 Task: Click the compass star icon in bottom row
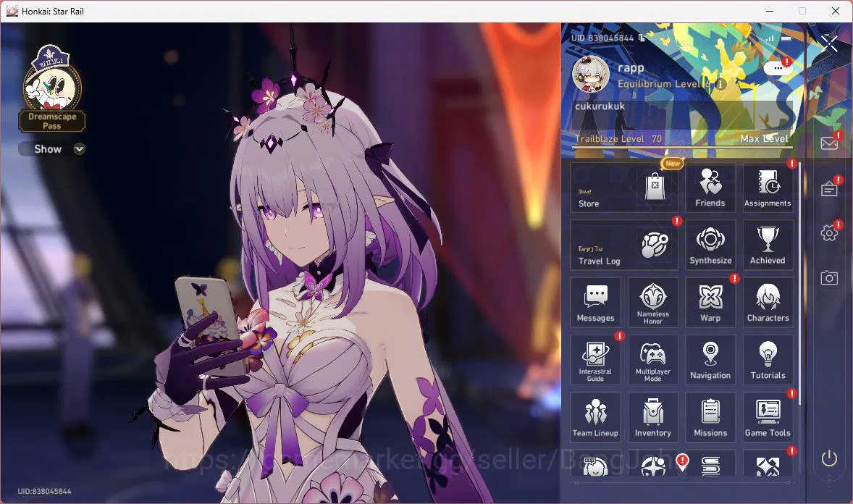(653, 466)
